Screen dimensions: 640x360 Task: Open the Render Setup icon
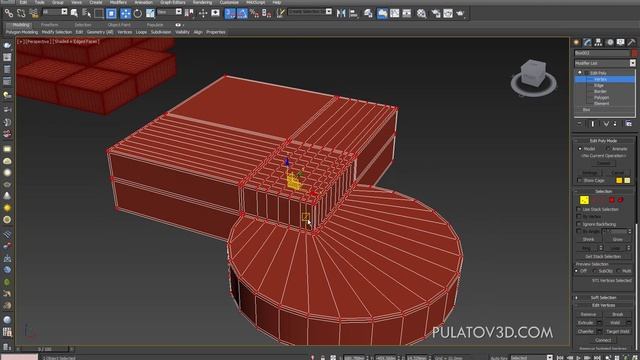[x=436, y=13]
